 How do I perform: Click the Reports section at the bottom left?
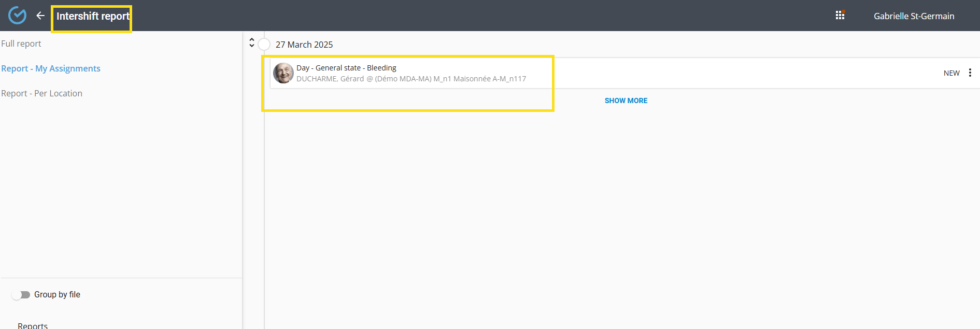point(33,325)
